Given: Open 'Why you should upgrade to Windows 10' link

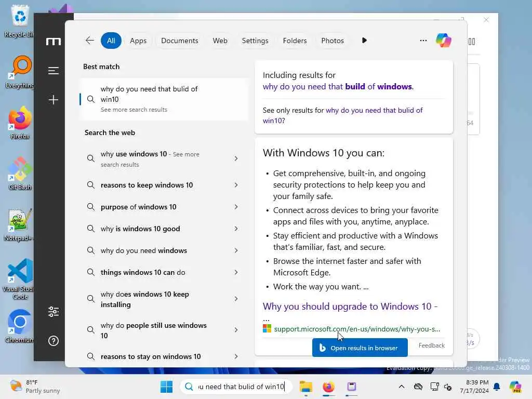Looking at the screenshot, I should pyautogui.click(x=350, y=307).
